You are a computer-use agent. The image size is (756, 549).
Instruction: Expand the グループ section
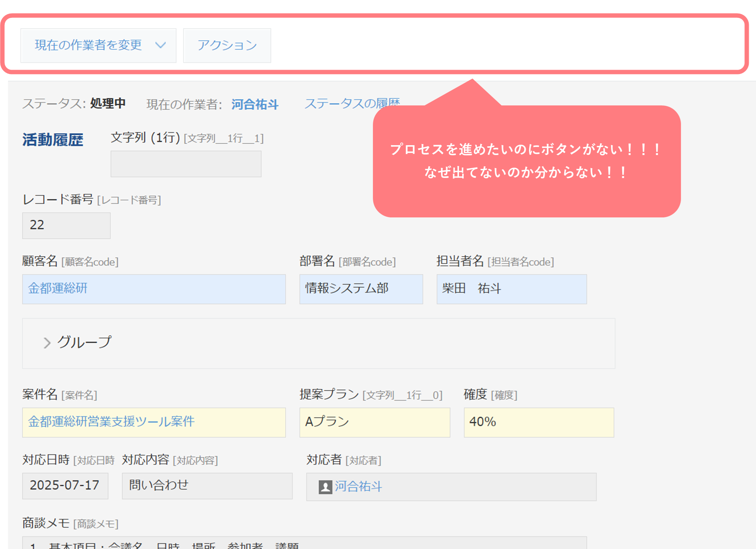(x=84, y=342)
